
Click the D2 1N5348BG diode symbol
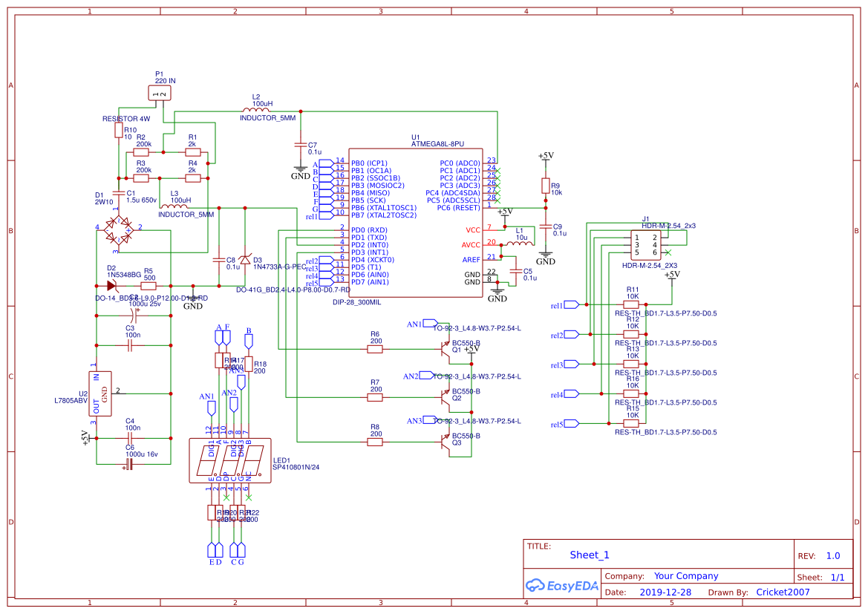pyautogui.click(x=111, y=286)
